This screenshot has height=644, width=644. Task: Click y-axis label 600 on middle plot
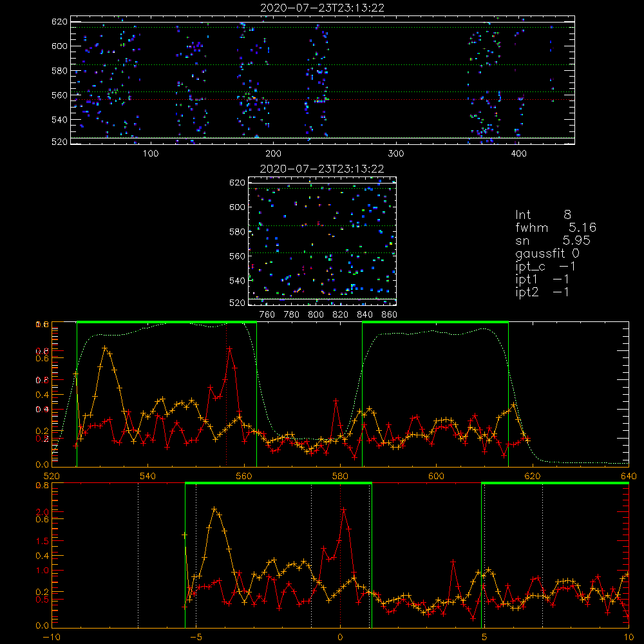238,207
